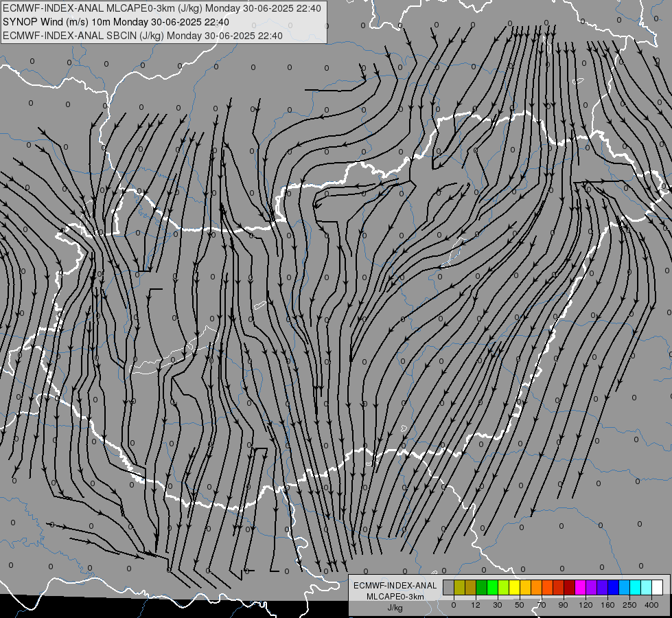
Task: Click the legend value 160
Action: point(607,605)
